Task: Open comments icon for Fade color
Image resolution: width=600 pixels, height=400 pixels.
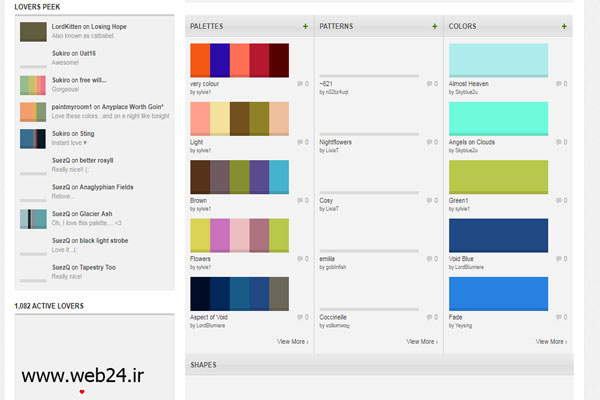Action: click(x=559, y=317)
